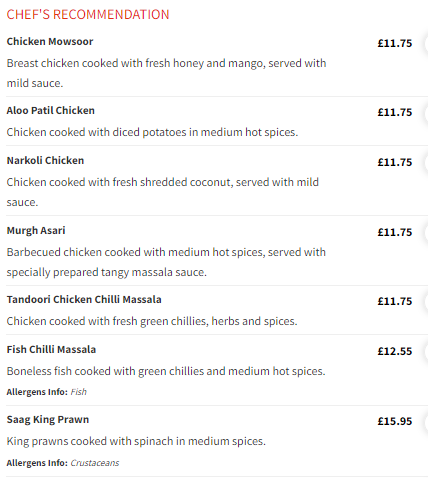Click the add button beside Murgh Asari
The width and height of the screenshot is (428, 478).
point(426,232)
